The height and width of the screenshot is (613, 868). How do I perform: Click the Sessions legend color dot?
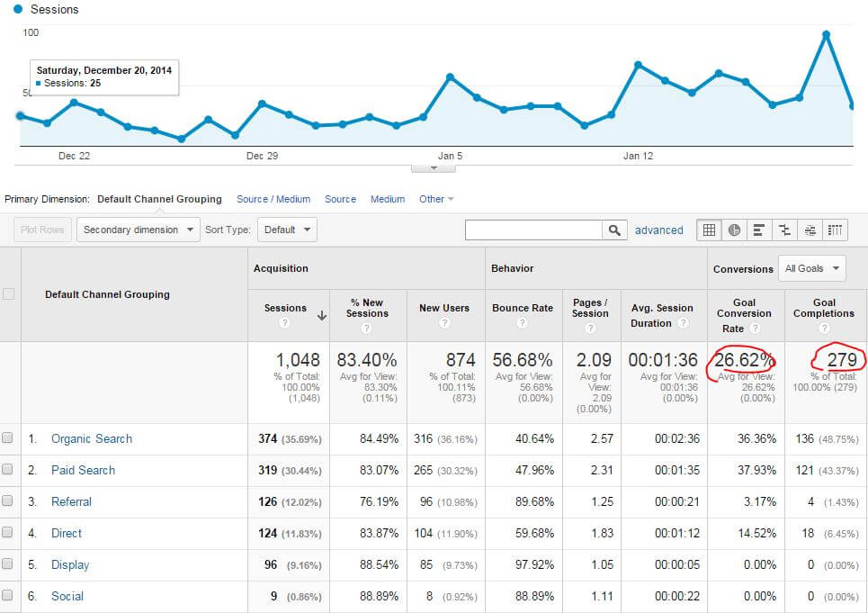[x=18, y=9]
